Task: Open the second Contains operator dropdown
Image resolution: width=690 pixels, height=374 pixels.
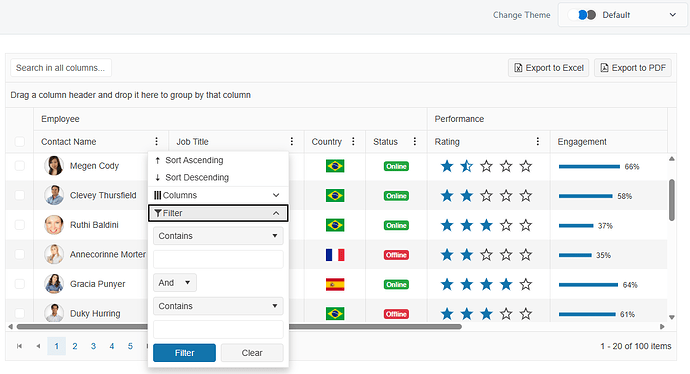Action: (x=218, y=306)
